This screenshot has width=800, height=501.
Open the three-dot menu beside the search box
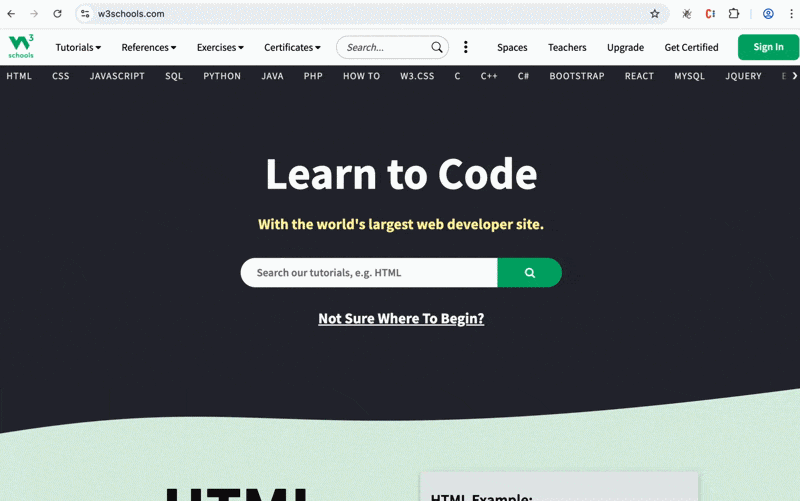coord(465,47)
